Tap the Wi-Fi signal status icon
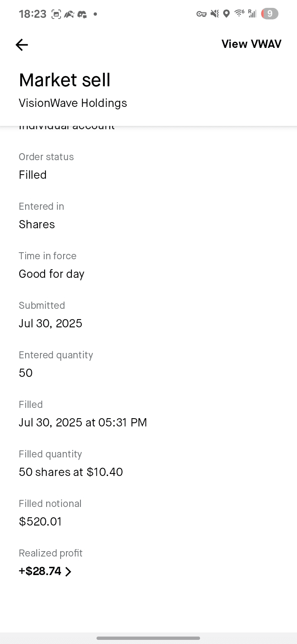The height and width of the screenshot is (644, 297). click(239, 14)
